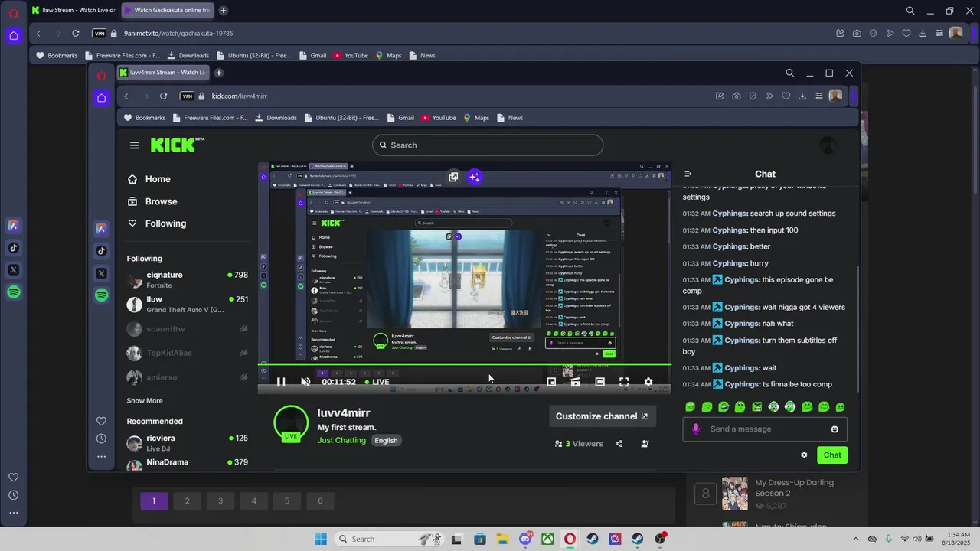Open the three-dot menu in kick window sidebar
The image size is (980, 551).
click(101, 457)
